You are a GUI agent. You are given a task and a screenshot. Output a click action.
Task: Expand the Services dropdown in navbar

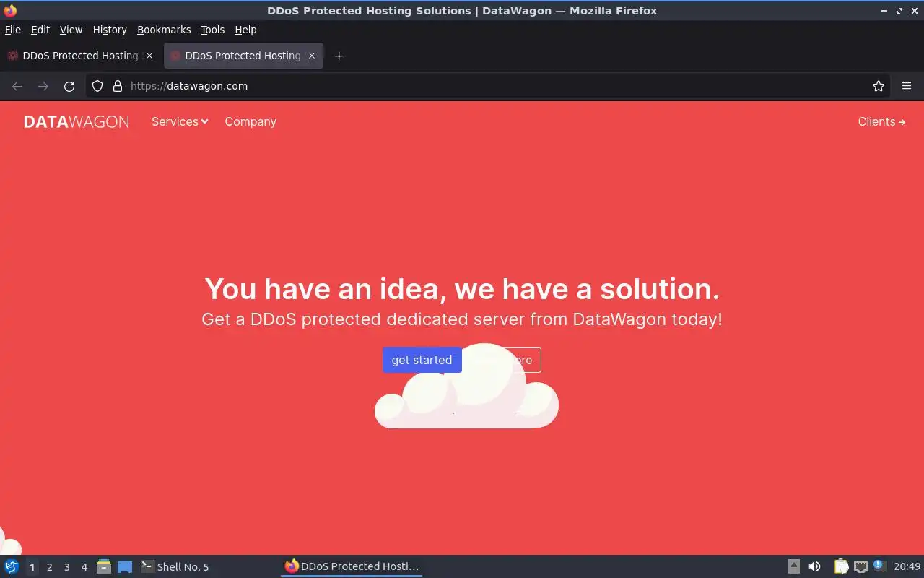pos(180,121)
